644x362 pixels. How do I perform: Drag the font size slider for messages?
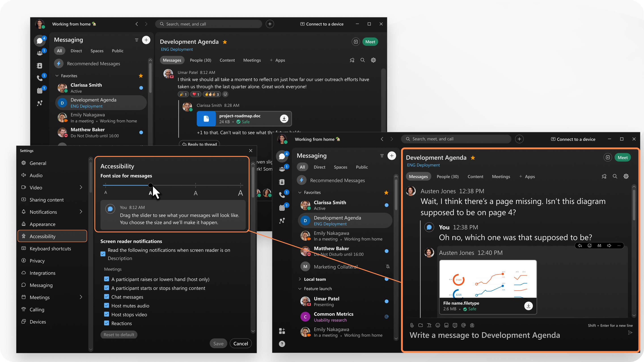150,185
